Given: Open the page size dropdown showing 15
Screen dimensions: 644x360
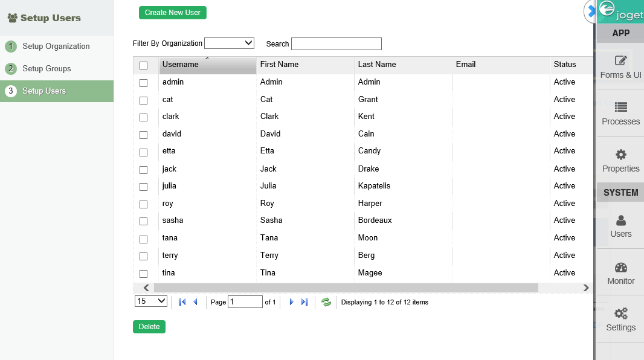Looking at the screenshot, I should coord(151,301).
